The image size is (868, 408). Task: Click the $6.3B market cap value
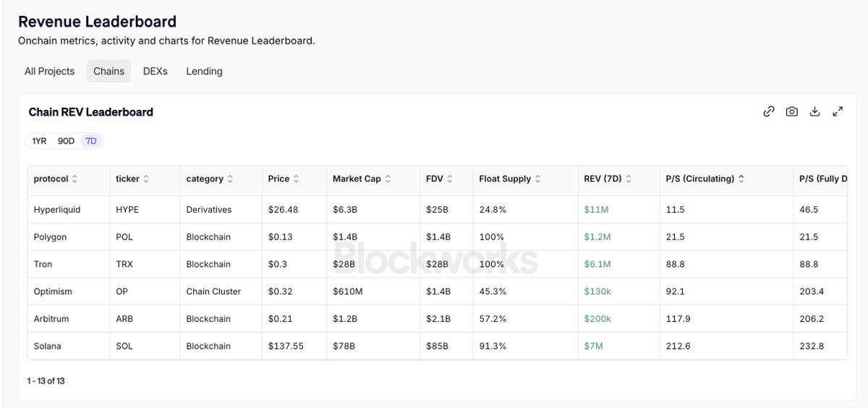(x=344, y=210)
